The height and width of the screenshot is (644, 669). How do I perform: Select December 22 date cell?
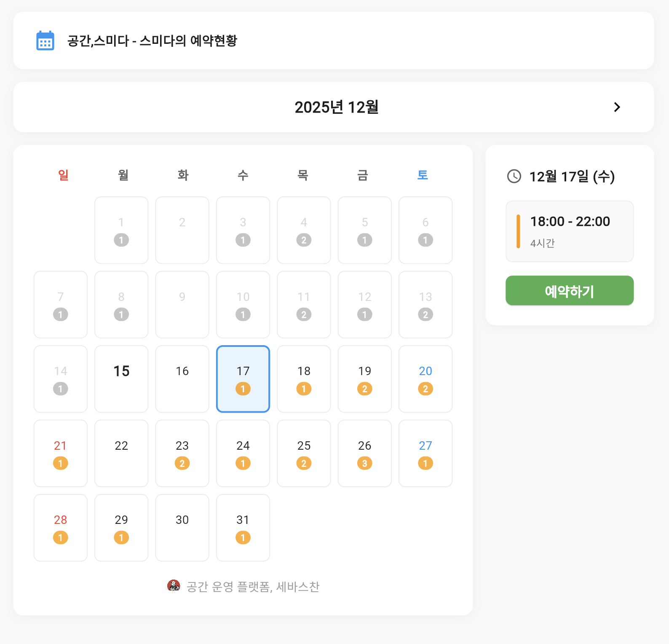[121, 453]
